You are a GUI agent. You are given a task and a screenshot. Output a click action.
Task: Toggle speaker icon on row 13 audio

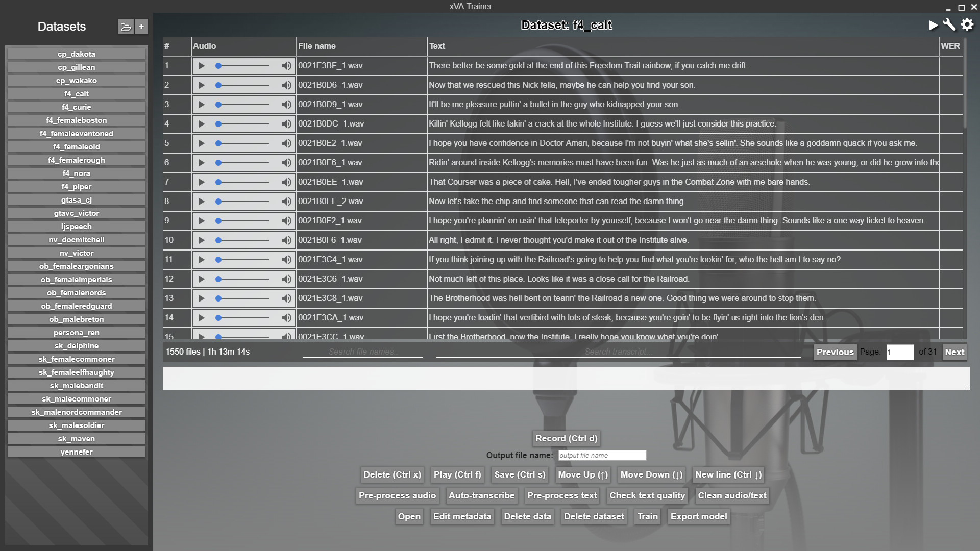pos(286,298)
